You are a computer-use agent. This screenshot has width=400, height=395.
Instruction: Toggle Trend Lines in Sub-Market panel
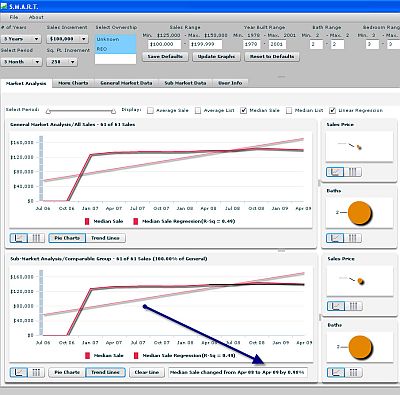(x=105, y=372)
